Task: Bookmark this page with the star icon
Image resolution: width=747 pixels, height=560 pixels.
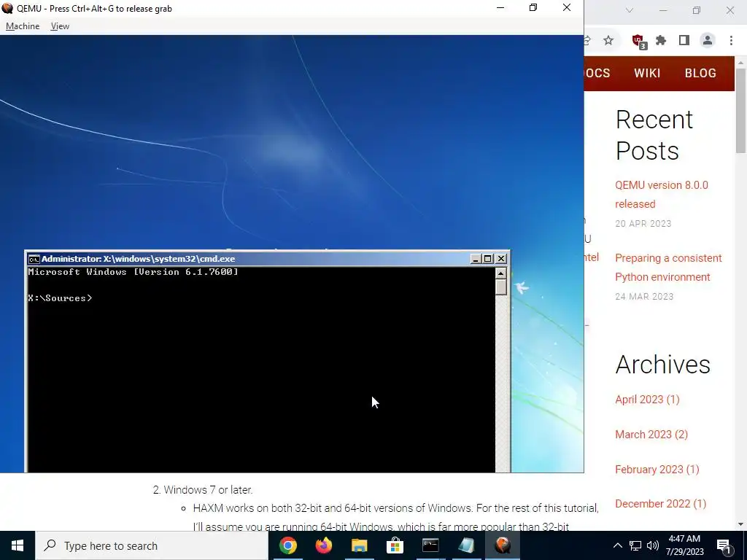Action: click(608, 41)
